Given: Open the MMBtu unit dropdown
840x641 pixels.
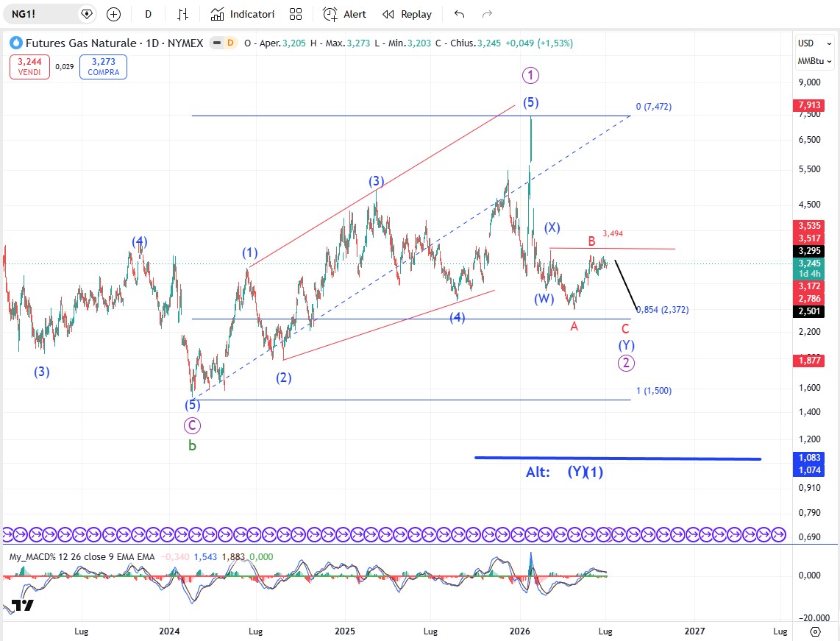Looking at the screenshot, I should pos(814,61).
